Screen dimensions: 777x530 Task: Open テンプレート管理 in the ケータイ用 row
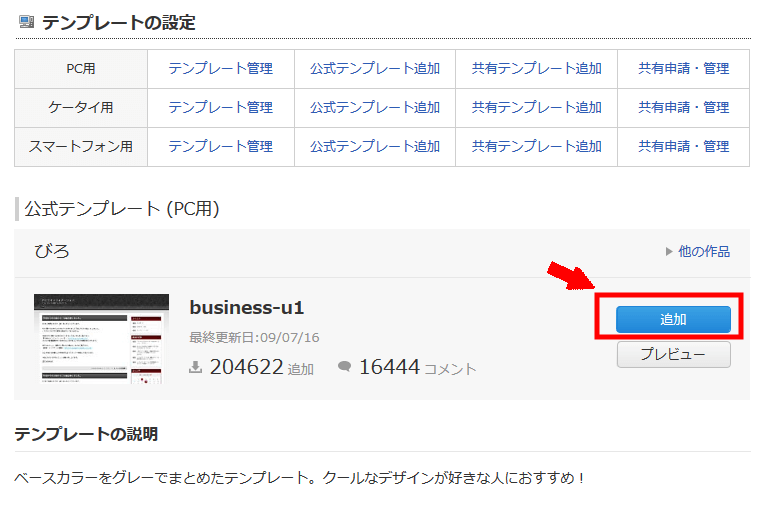tap(221, 107)
